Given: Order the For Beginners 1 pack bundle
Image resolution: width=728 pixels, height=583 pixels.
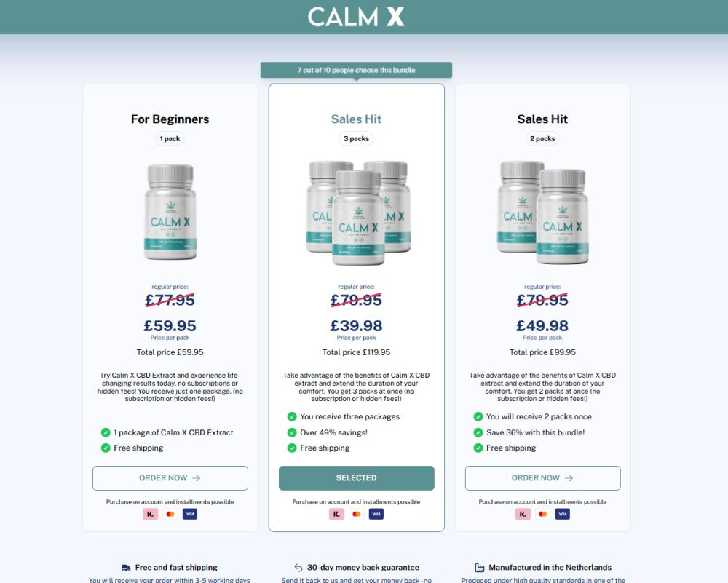Looking at the screenshot, I should click(170, 478).
